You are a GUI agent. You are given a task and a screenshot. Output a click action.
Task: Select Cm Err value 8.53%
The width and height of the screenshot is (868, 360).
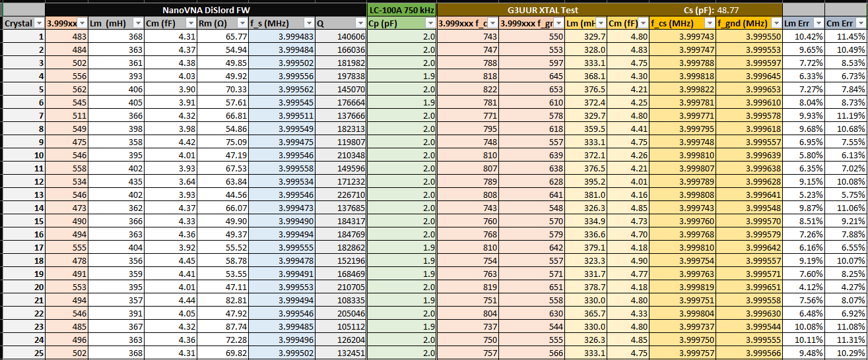(x=846, y=63)
